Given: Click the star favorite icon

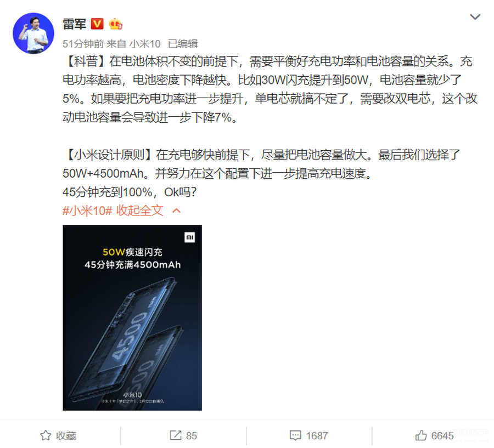Looking at the screenshot, I should [46, 435].
